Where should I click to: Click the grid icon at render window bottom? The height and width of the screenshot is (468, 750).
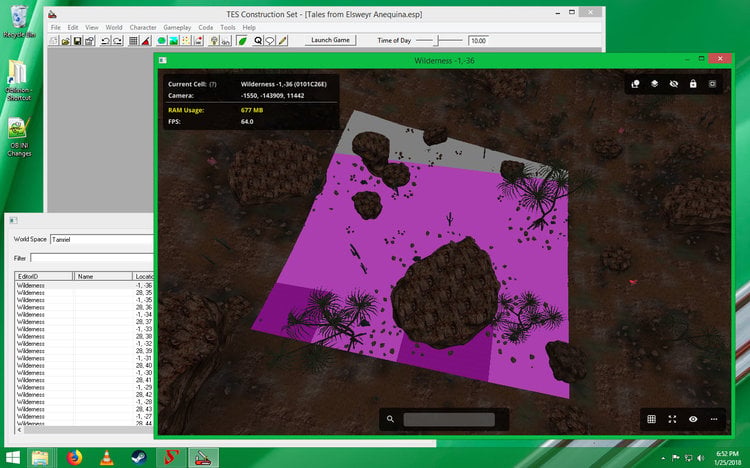[x=651, y=419]
